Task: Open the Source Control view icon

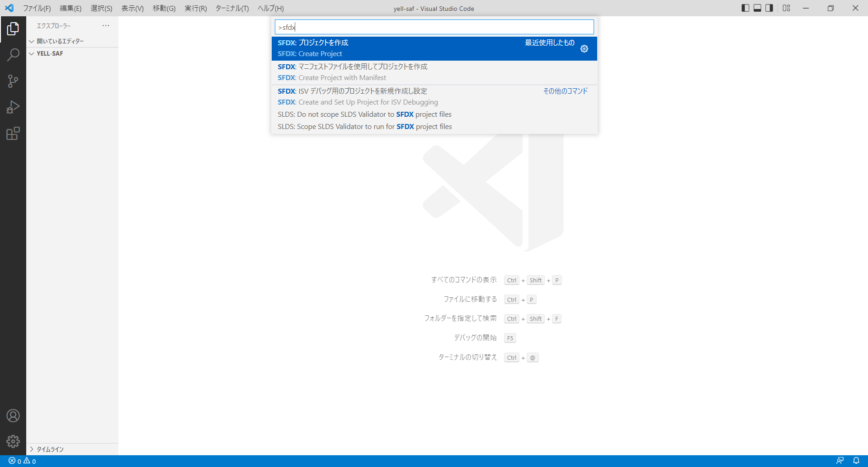Action: pos(13,81)
